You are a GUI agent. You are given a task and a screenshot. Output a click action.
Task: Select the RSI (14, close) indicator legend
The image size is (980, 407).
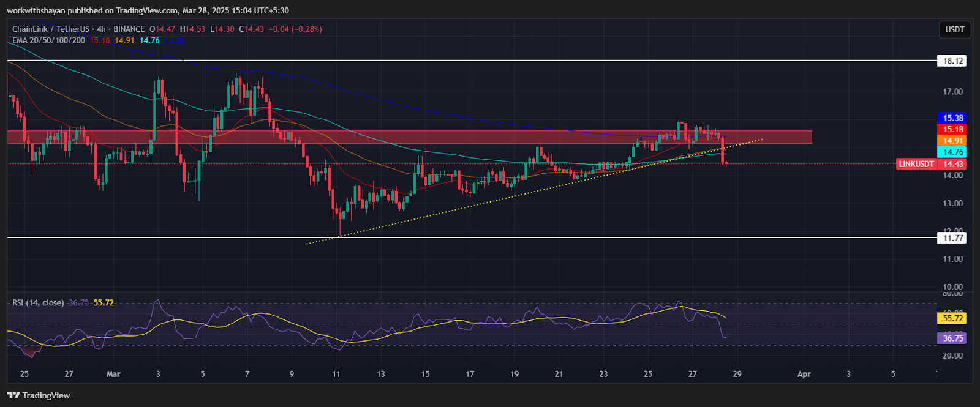[x=38, y=303]
